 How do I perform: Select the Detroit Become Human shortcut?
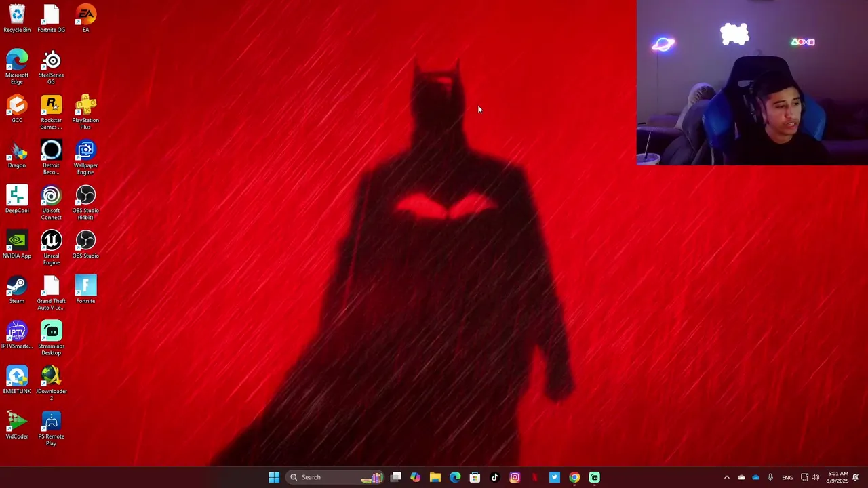pyautogui.click(x=52, y=157)
